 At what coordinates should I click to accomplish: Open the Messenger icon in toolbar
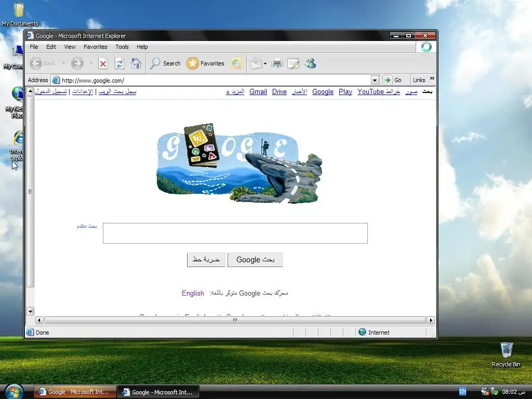[310, 63]
